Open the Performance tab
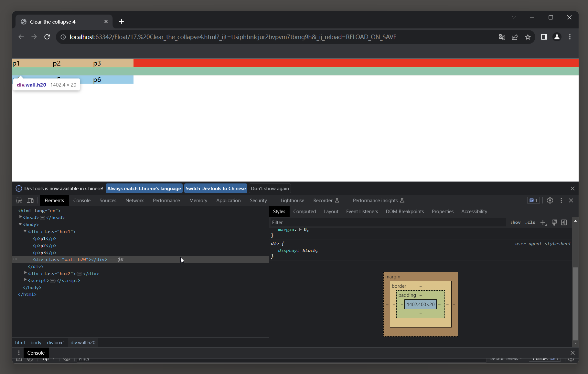 coord(166,201)
